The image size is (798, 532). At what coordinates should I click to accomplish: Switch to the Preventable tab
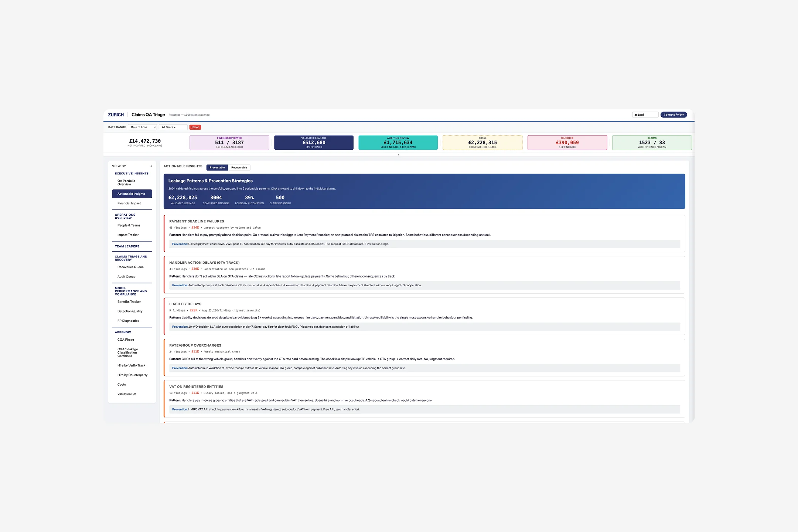[217, 167]
